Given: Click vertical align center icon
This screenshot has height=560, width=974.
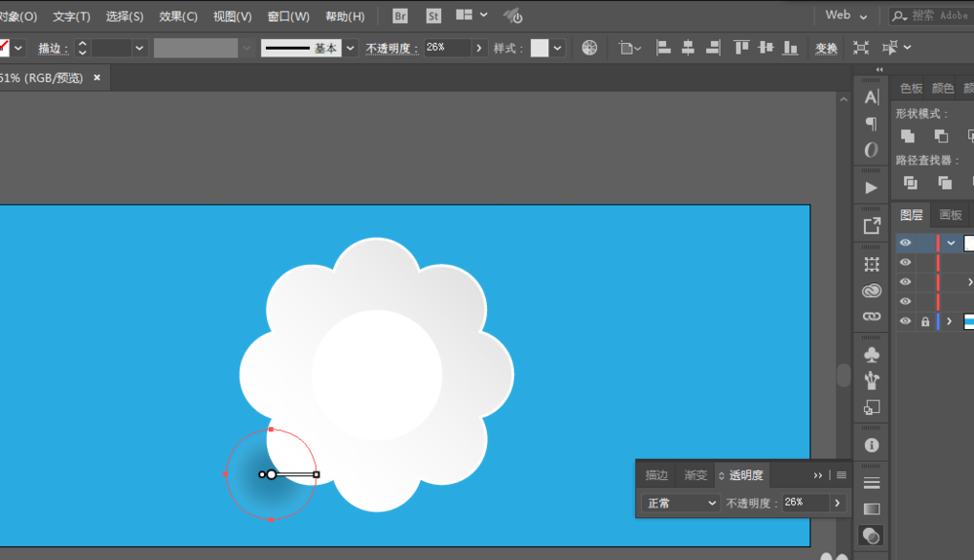Looking at the screenshot, I should [766, 48].
